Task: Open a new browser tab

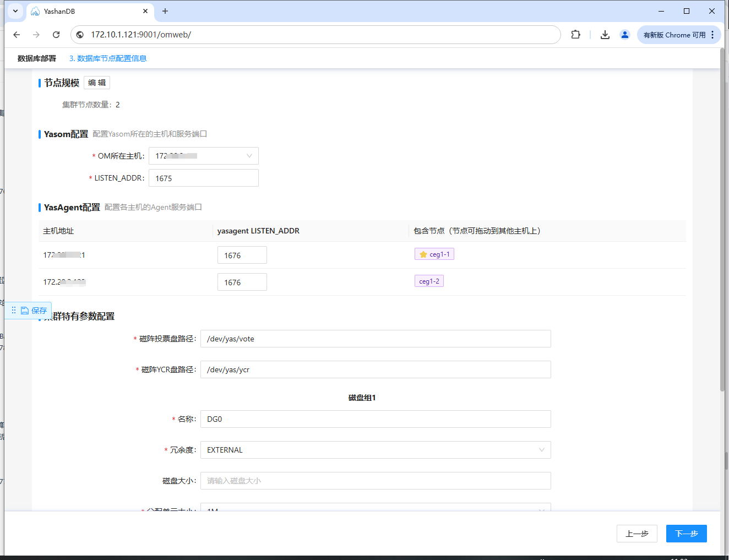Action: coord(165,11)
